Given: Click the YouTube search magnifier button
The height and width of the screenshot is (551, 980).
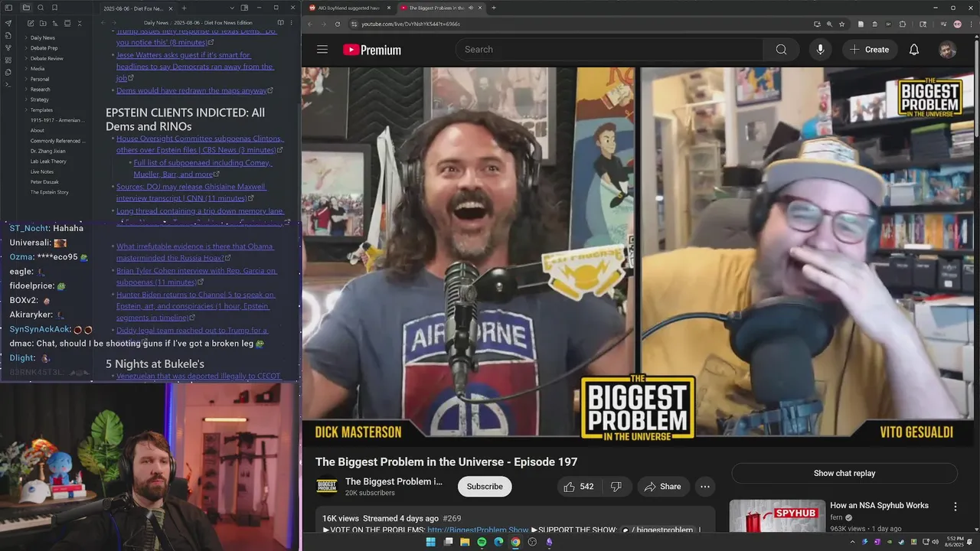Looking at the screenshot, I should pos(781,50).
